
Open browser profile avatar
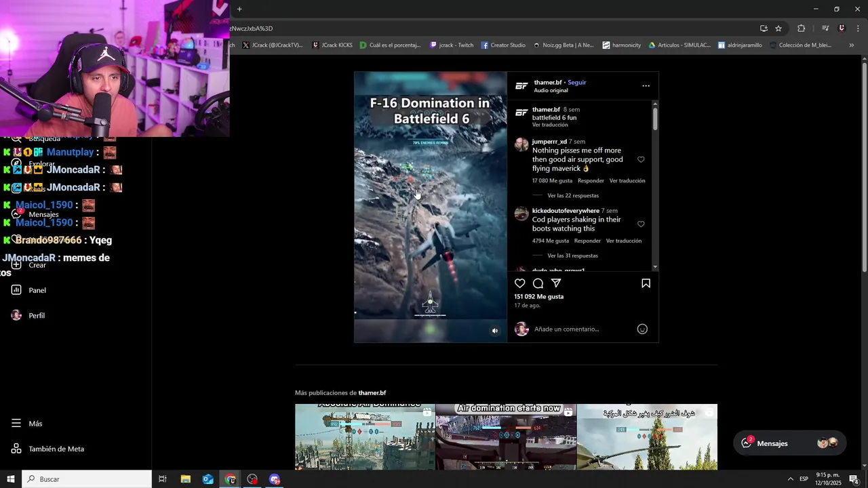tap(842, 28)
